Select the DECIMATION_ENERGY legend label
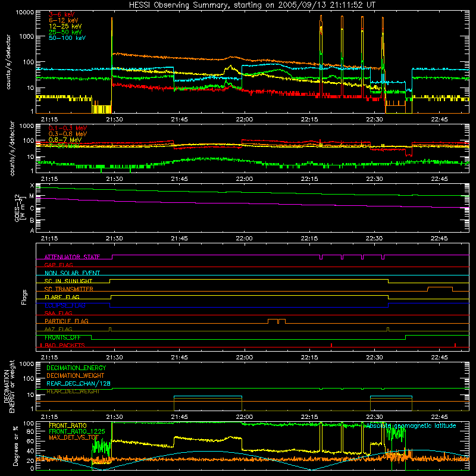This screenshot has width=476, height=476. click(x=76, y=368)
